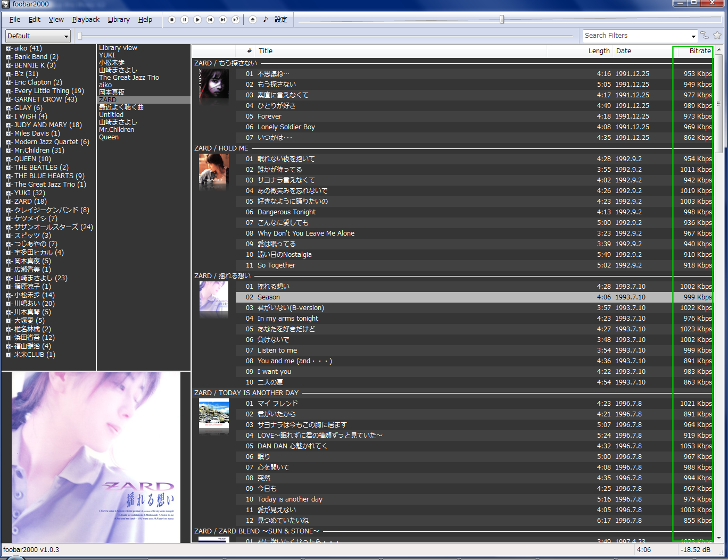This screenshot has height=560, width=728.
Task: Skip to the previous track
Action: coord(210,20)
